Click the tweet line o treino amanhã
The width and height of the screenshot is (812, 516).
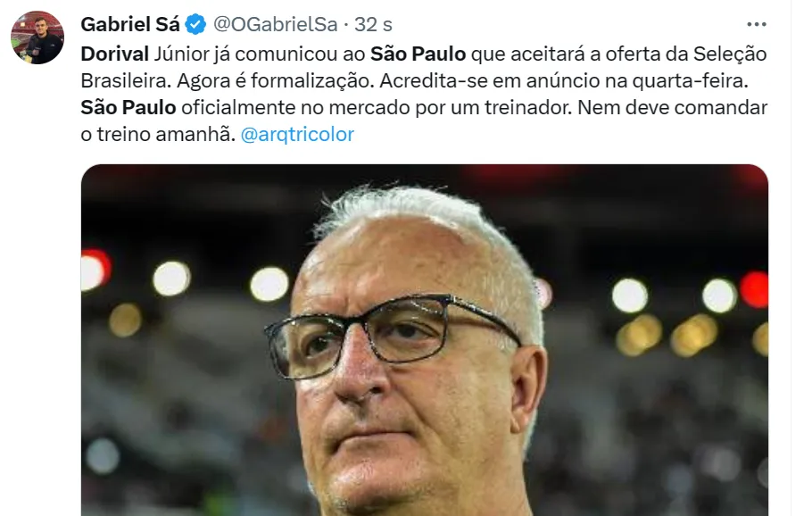pyautogui.click(x=158, y=134)
